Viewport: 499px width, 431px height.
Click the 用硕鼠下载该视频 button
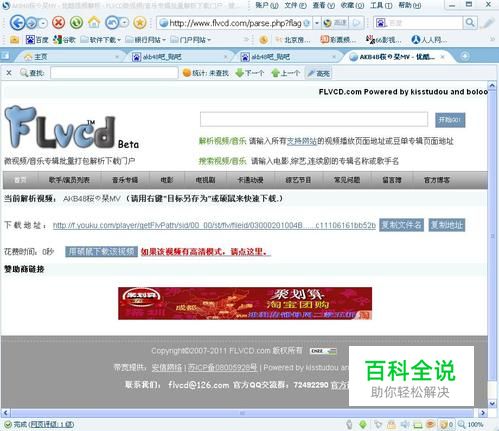click(x=101, y=252)
